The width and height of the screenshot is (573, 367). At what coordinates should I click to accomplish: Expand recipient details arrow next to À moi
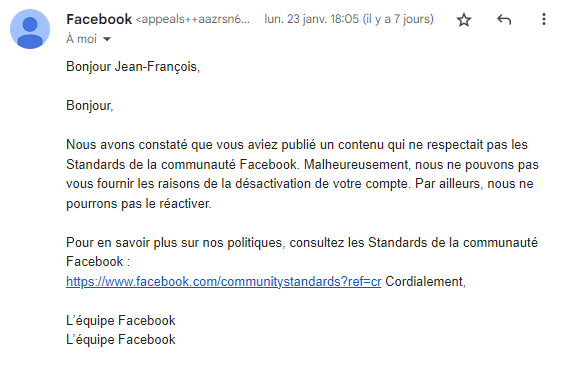coord(107,39)
